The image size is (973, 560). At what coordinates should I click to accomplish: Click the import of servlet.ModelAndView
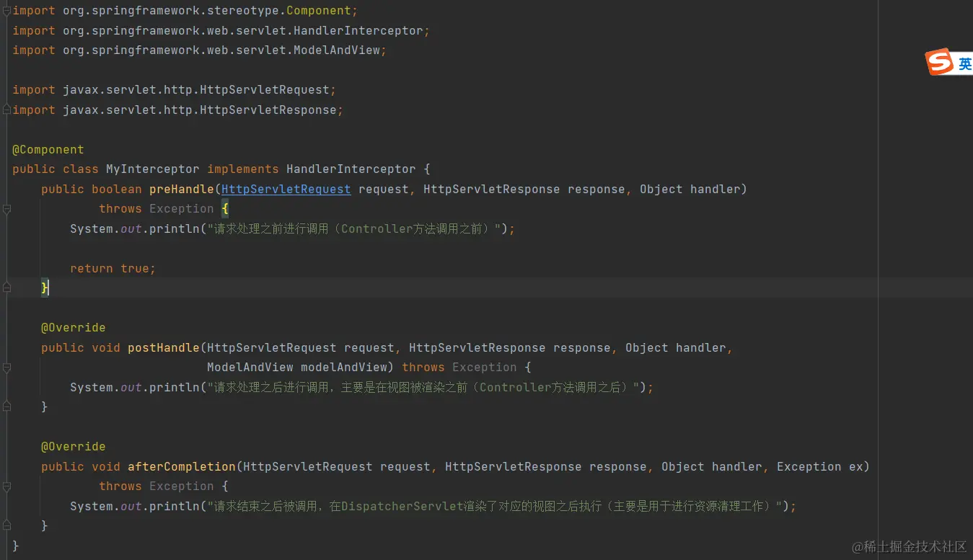pyautogui.click(x=200, y=50)
